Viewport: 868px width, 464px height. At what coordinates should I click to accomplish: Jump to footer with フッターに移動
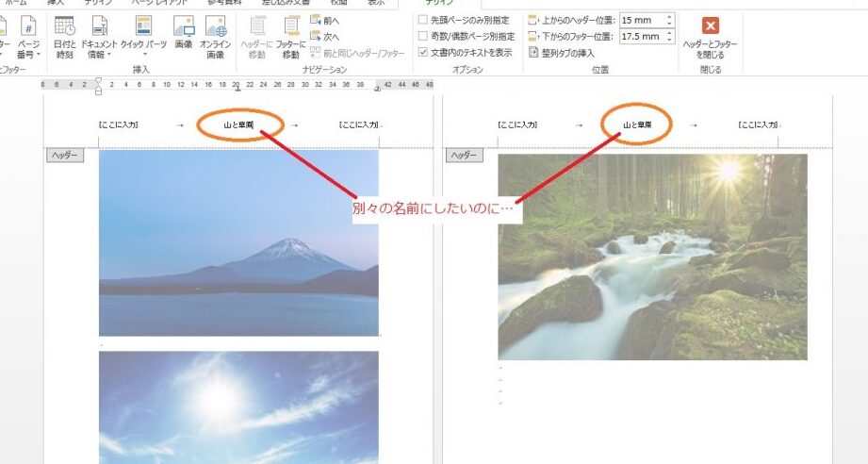click(290, 38)
